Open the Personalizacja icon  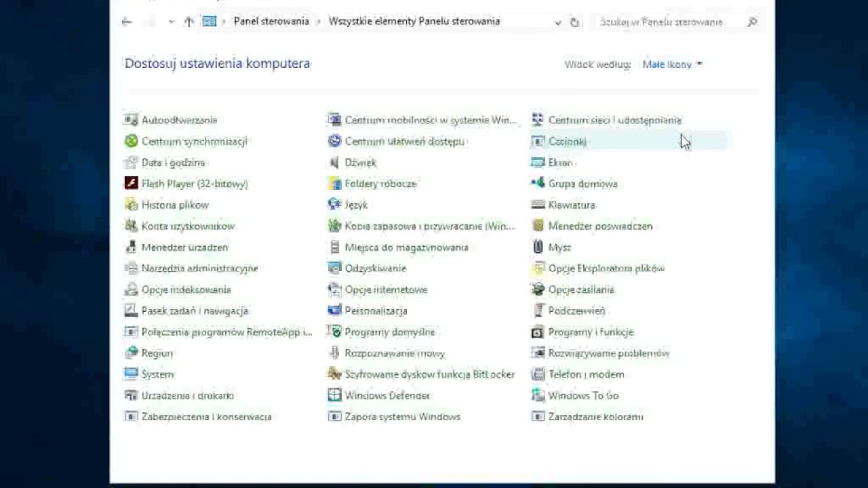334,310
